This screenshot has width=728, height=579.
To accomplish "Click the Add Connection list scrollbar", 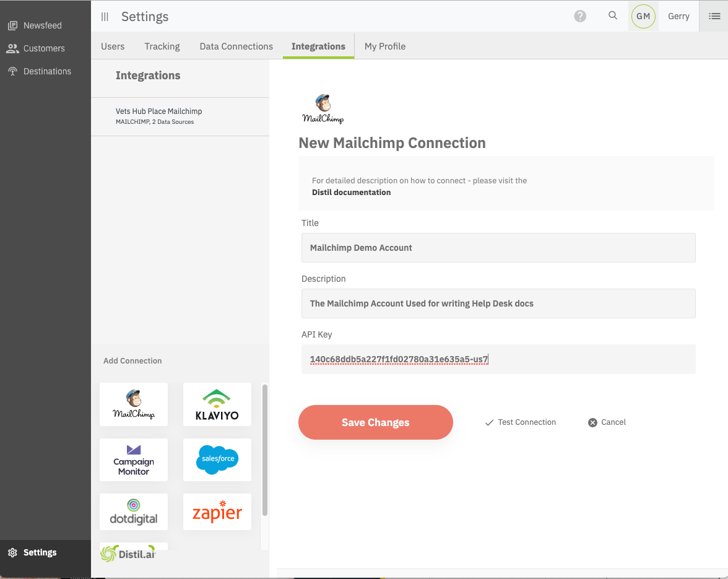I will point(265,450).
